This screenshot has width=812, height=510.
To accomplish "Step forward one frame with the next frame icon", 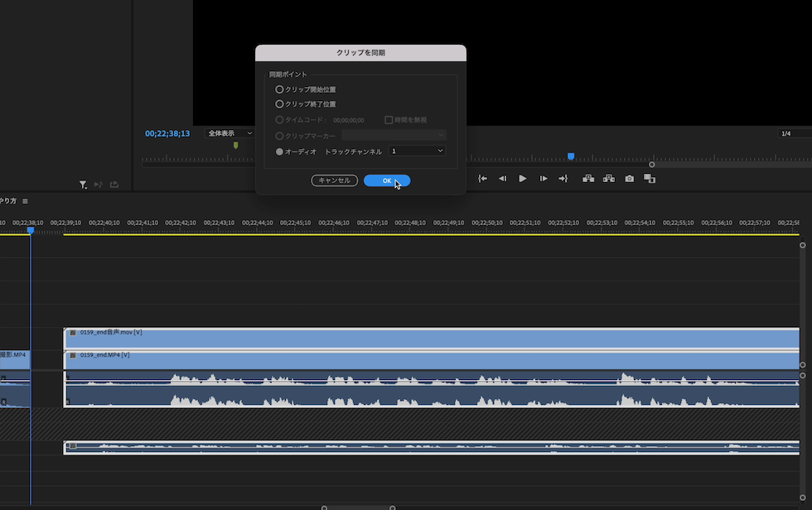I will [x=542, y=178].
